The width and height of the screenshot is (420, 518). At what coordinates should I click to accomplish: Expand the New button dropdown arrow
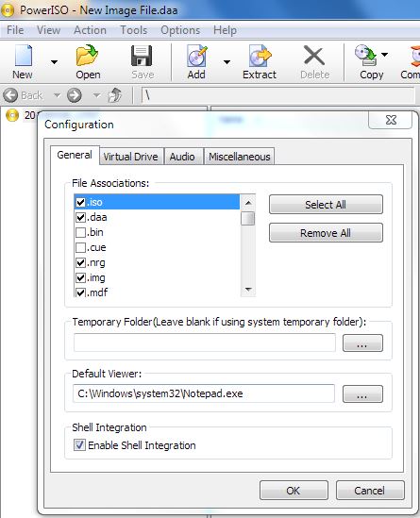click(54, 61)
